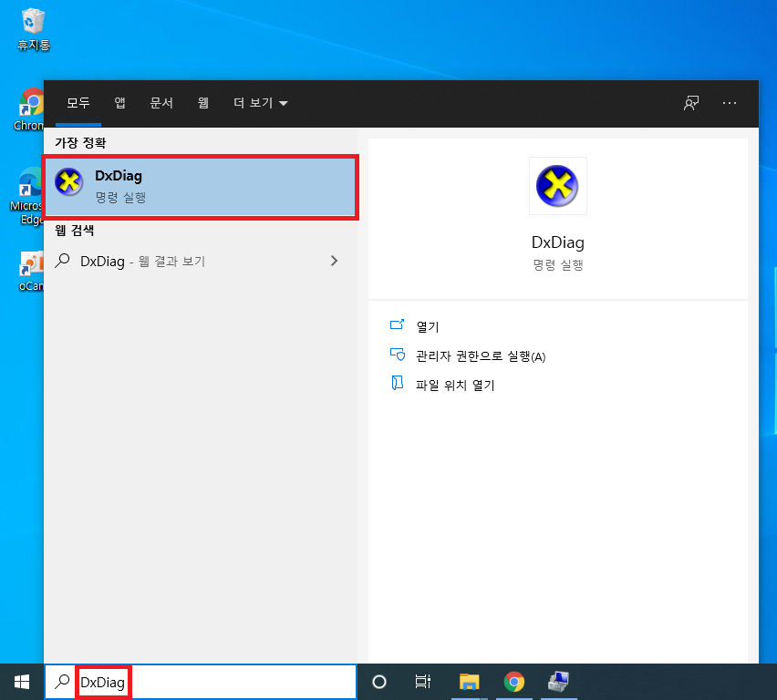Select the Microsoft Edge desktop shortcut
The width and height of the screenshot is (777, 700).
[26, 196]
